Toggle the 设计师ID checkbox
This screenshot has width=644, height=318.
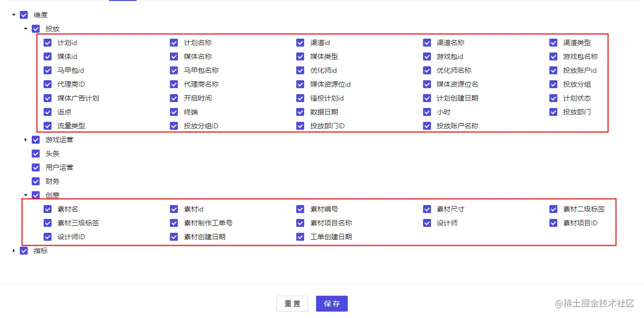[48, 237]
